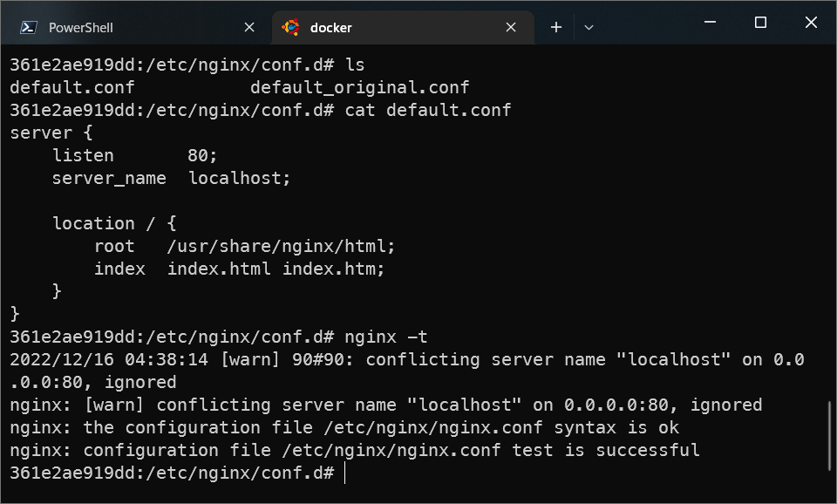The width and height of the screenshot is (837, 504).
Task: Close the terminal window
Action: pos(811,23)
